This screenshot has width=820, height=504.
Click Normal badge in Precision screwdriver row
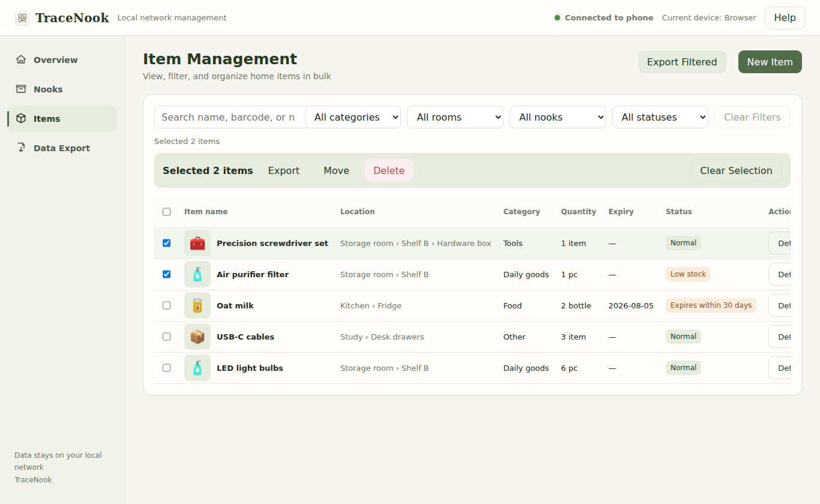(683, 243)
